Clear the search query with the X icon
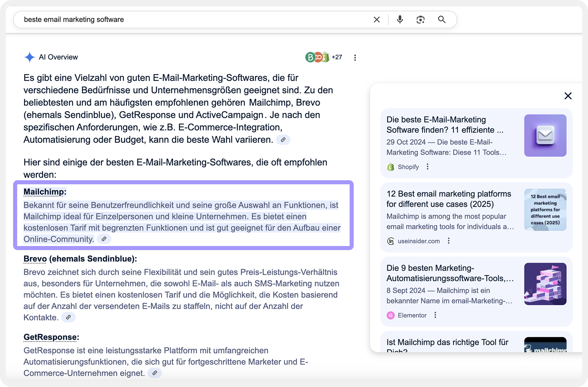Image resolution: width=588 pixels, height=387 pixels. point(377,20)
